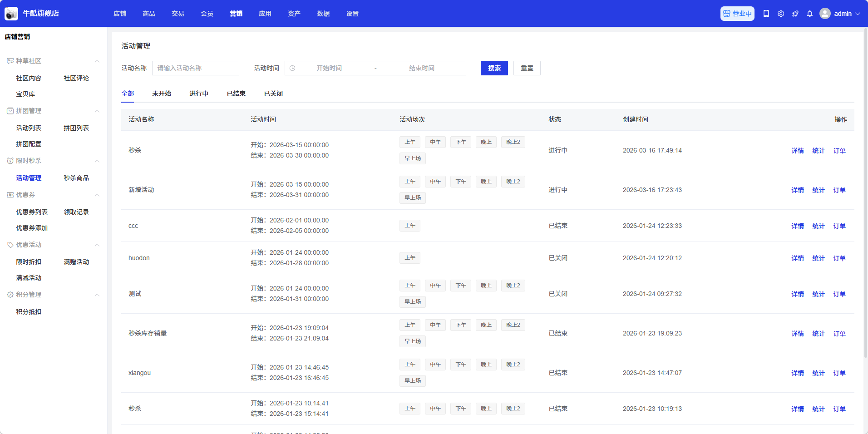868x434 pixels.
Task: Collapse the 积分管理 sidebar section
Action: click(x=97, y=295)
